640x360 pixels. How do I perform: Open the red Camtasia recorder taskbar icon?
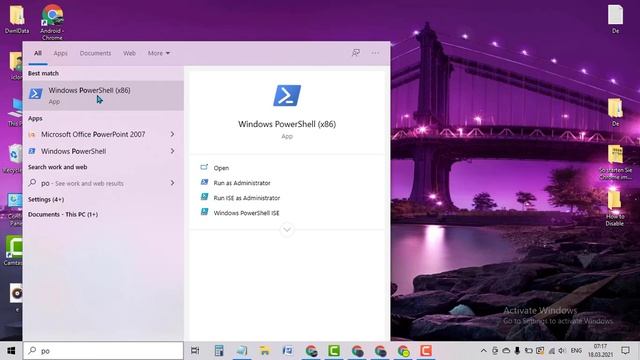point(426,351)
